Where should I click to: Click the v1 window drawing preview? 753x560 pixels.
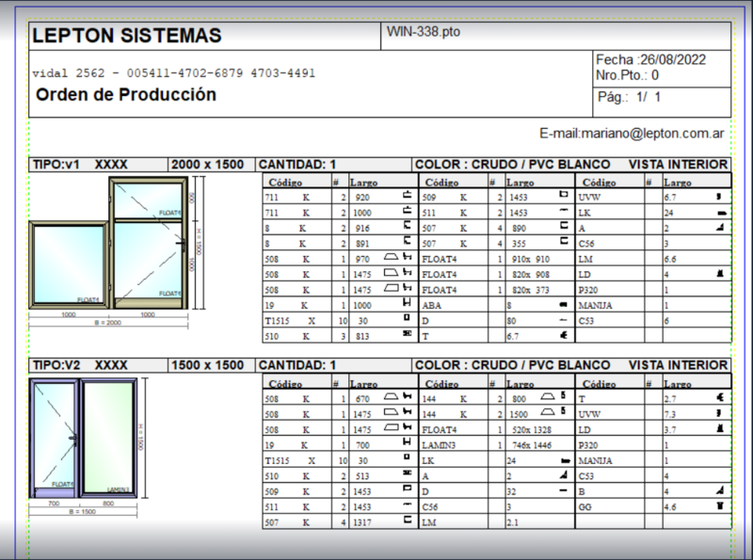(x=108, y=243)
